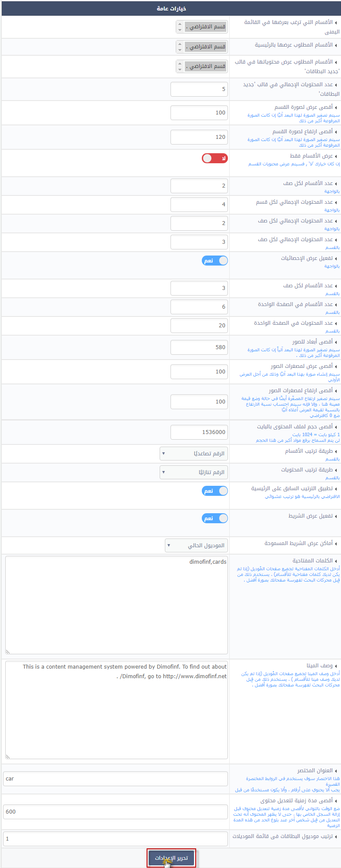Viewport: 341px width, 868px height.
Task: Click up arrow of homepage sections list
Action: point(180,44)
